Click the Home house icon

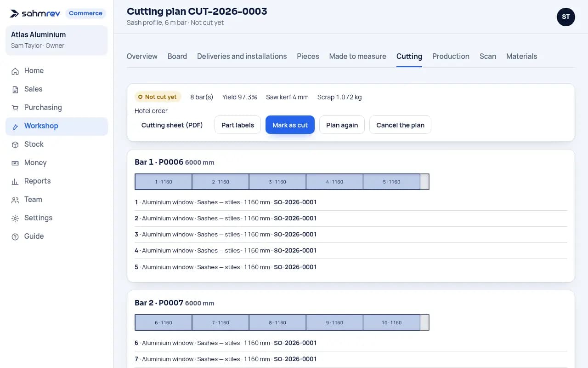click(x=15, y=71)
